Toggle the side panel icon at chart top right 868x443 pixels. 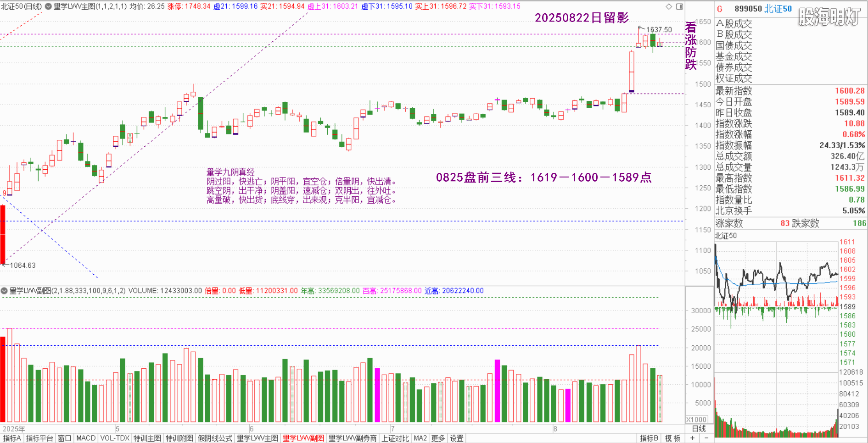tap(679, 6)
